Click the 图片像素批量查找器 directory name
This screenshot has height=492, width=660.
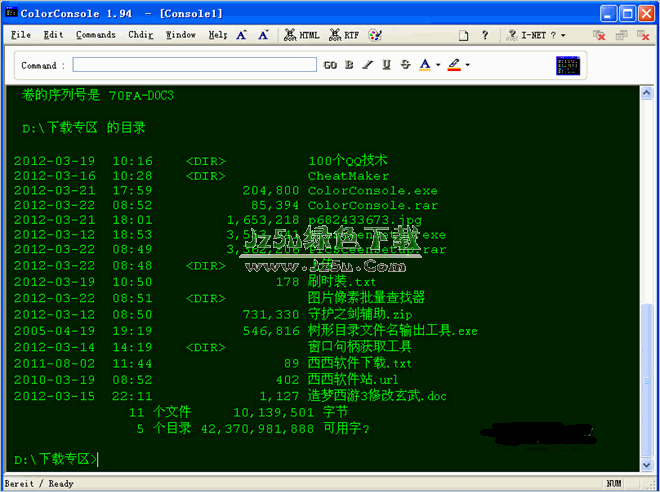click(x=366, y=298)
